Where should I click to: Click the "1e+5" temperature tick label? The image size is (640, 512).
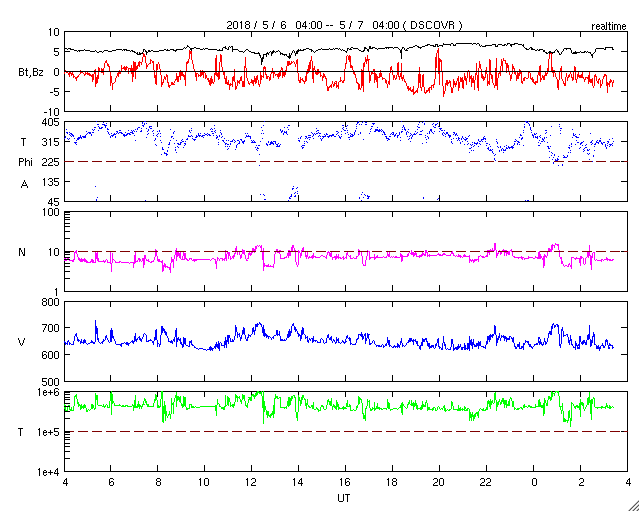49,432
